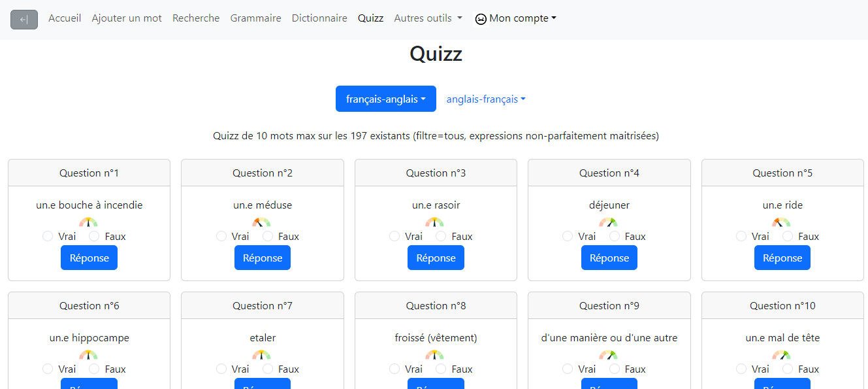The image size is (868, 389).
Task: Open the 'Grammaire' nav item
Action: (x=255, y=18)
